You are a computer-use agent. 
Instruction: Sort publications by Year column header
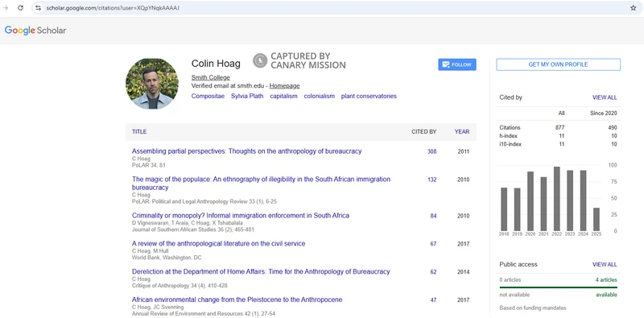pyautogui.click(x=461, y=132)
